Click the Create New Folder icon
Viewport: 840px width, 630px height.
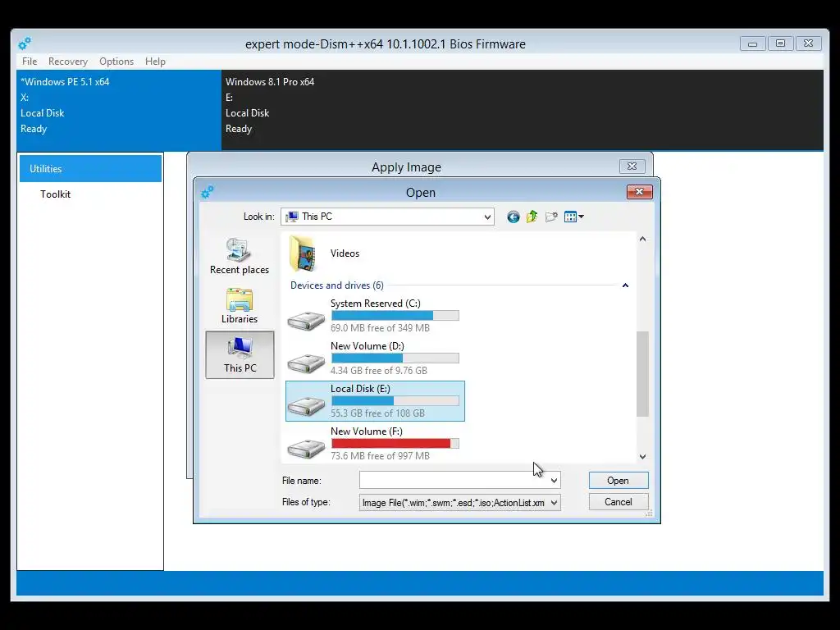(x=551, y=217)
